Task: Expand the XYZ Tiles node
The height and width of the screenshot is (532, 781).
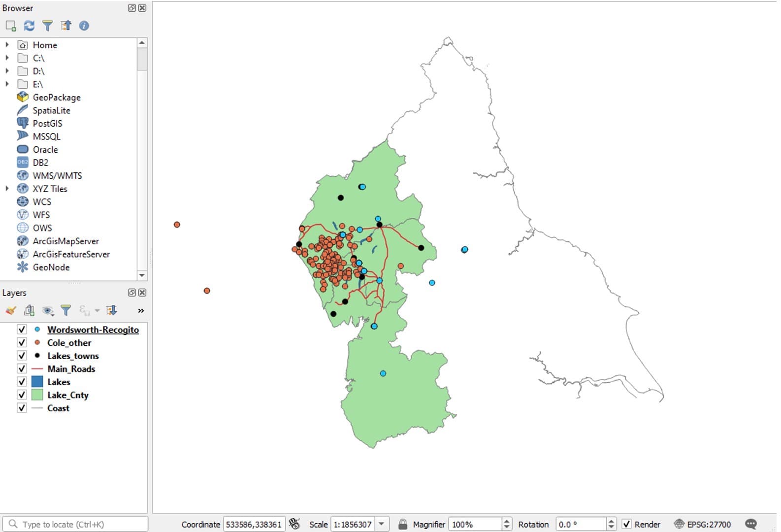Action: [7, 189]
